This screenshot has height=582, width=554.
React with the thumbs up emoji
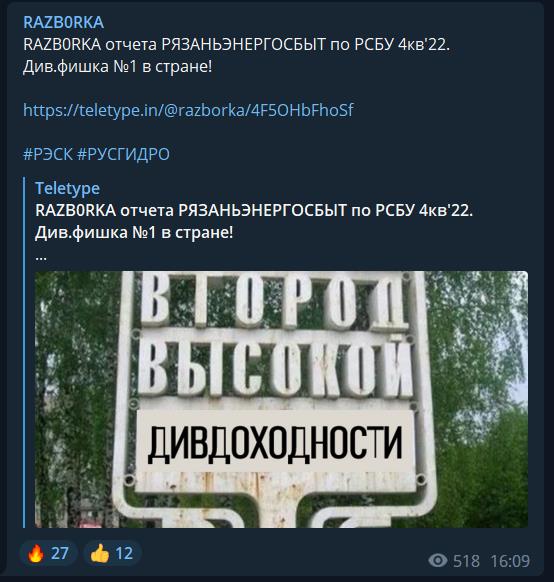pos(112,553)
